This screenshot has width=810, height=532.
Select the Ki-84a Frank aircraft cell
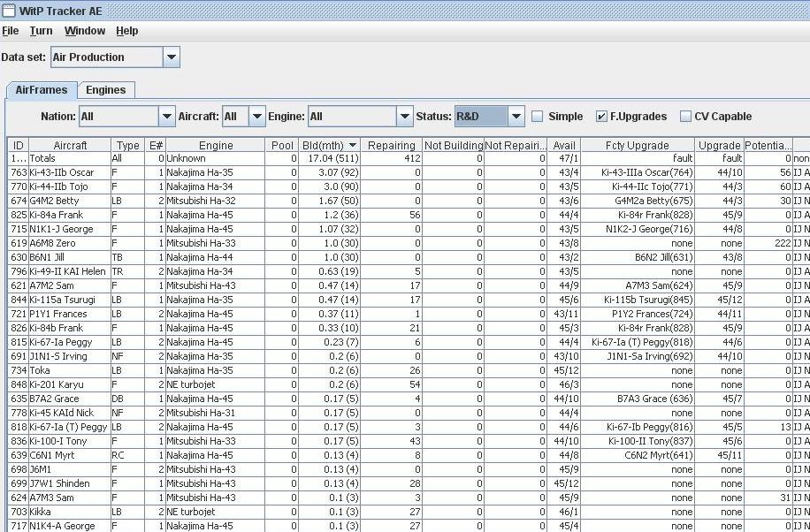coord(70,215)
